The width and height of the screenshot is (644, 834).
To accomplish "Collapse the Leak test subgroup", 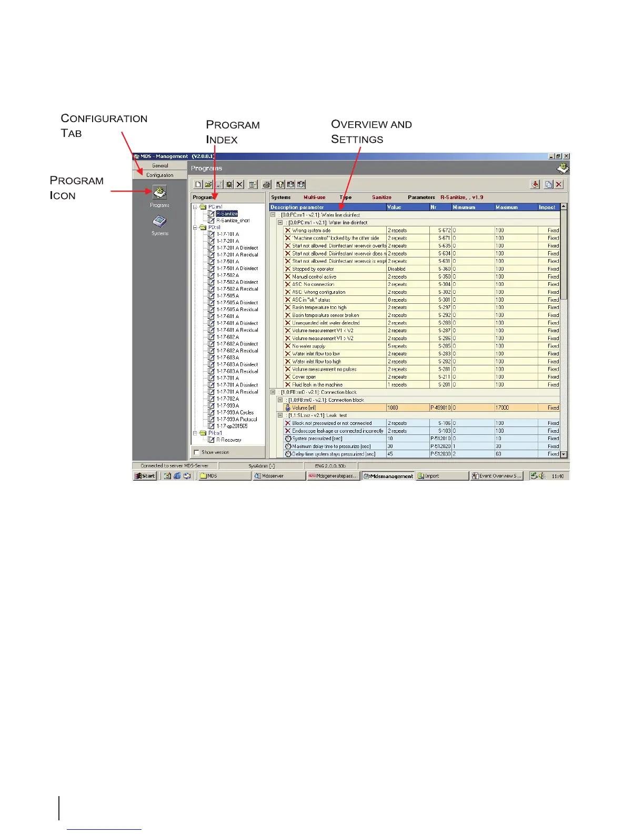I will coord(280,415).
